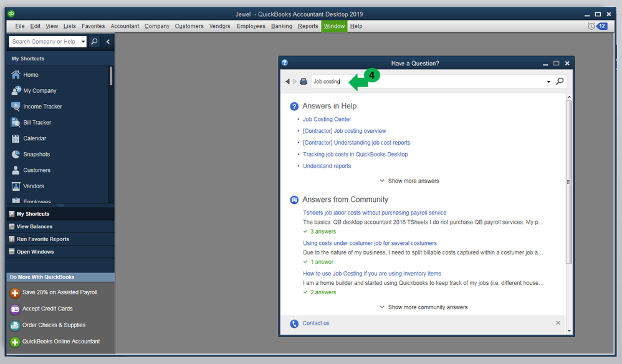Open the Edit menu
Viewport: 622px width, 364px height.
[x=36, y=26]
